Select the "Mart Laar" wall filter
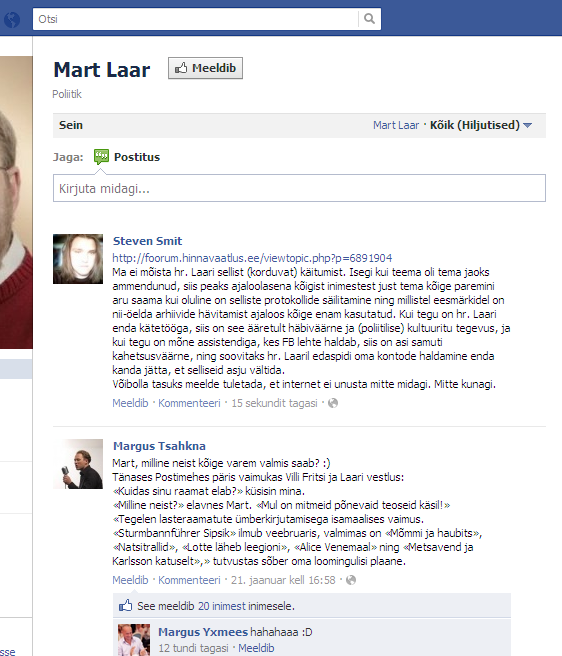This screenshot has height=656, width=562. [396, 125]
